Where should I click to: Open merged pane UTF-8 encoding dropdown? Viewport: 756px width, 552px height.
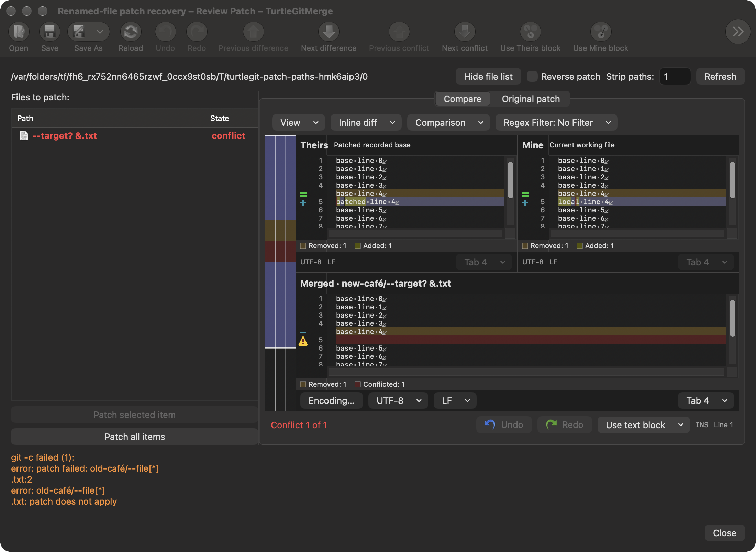[398, 401]
